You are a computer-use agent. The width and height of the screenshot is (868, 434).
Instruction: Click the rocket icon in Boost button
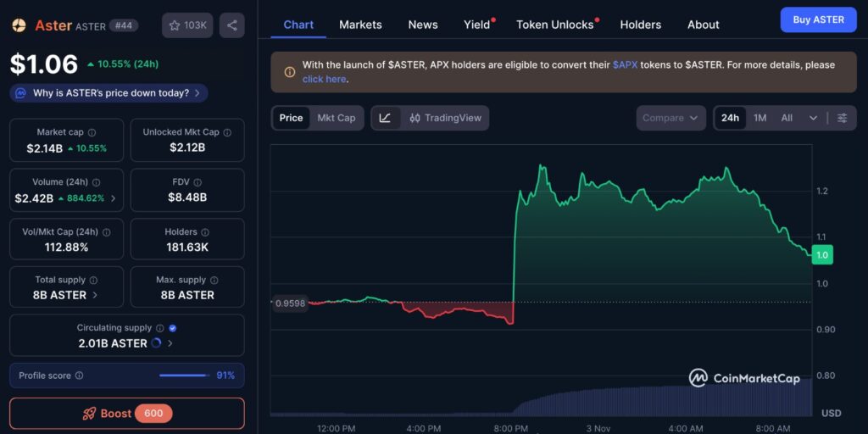tap(89, 414)
